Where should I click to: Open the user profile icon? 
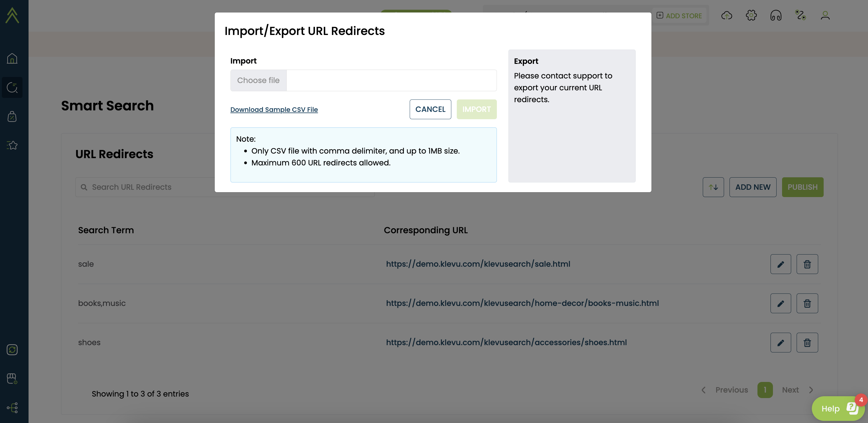[825, 16]
